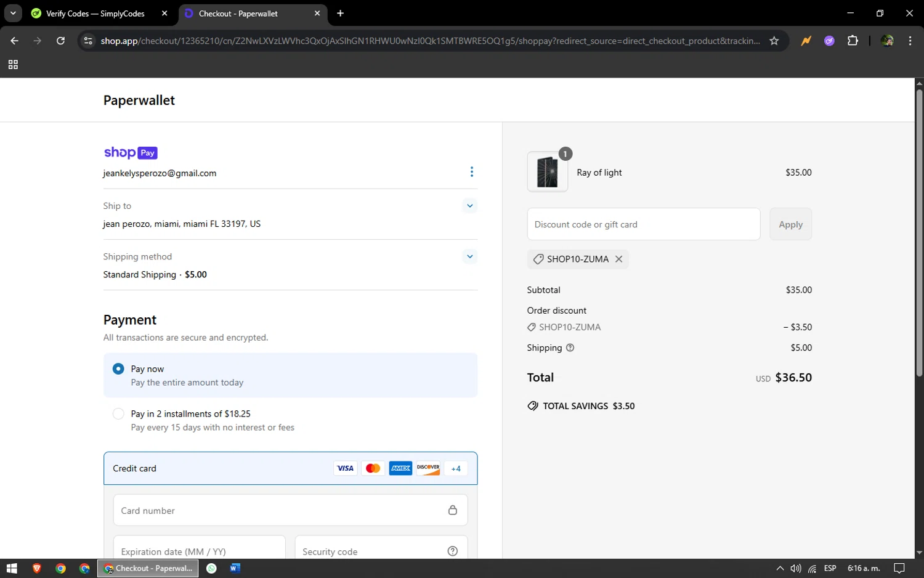The height and width of the screenshot is (578, 924).
Task: Open Chrome's three-dot menu
Action: [910, 41]
